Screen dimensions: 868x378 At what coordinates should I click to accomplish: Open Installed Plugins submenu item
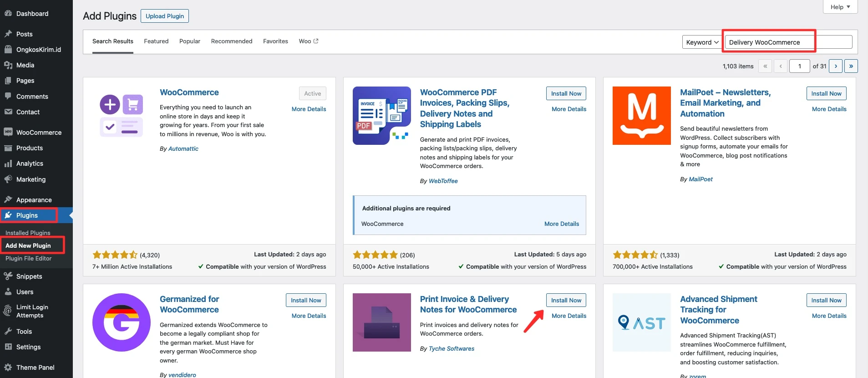click(28, 233)
